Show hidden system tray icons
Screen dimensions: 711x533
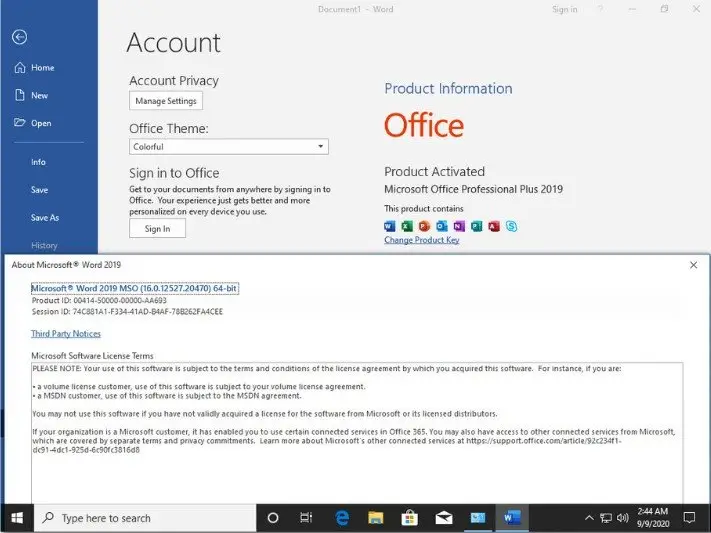click(x=589, y=518)
